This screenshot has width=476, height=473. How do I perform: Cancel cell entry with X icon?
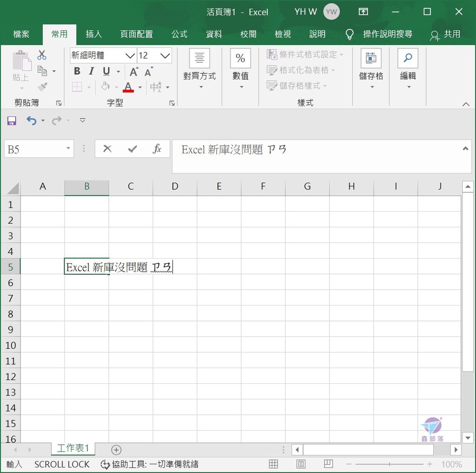coord(107,149)
